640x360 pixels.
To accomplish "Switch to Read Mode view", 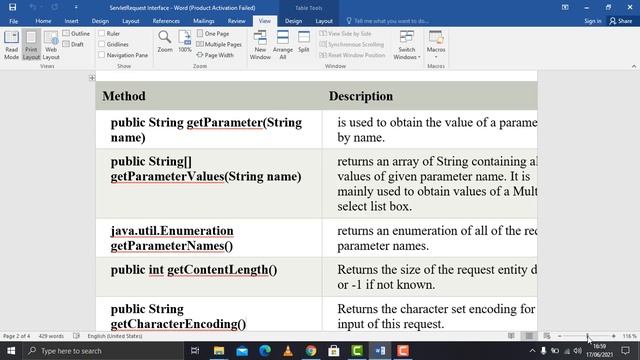I will click(11, 45).
